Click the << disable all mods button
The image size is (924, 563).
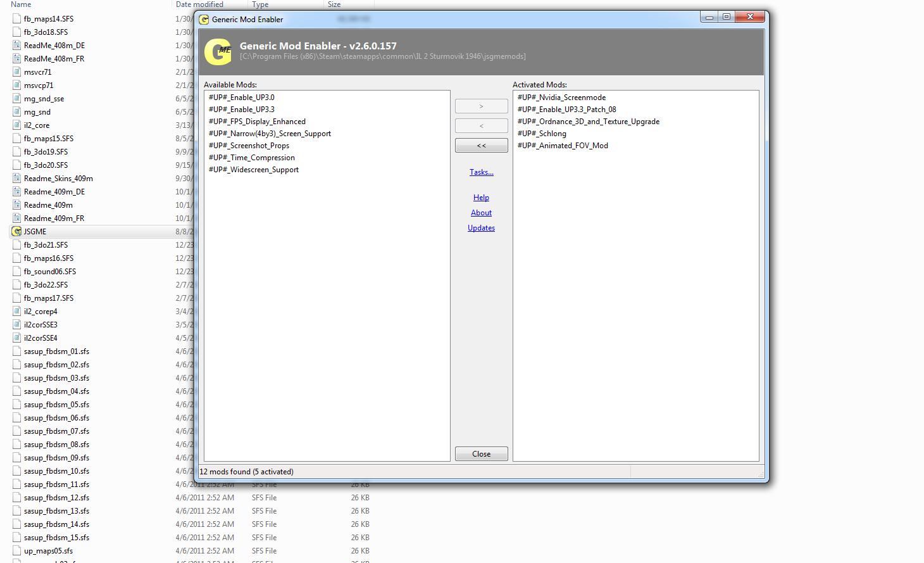481,146
